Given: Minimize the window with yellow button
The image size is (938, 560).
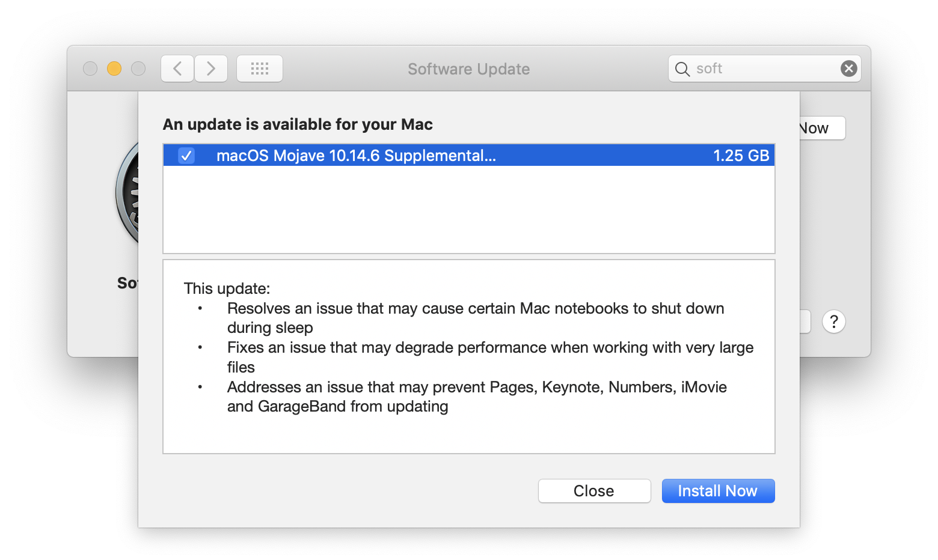Looking at the screenshot, I should coord(114,68).
